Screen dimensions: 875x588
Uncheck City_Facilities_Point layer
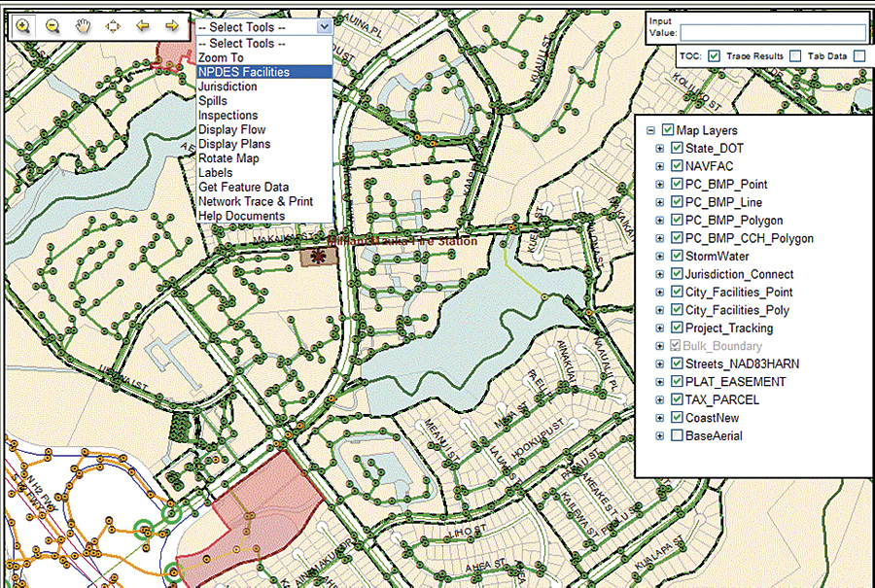tap(677, 292)
